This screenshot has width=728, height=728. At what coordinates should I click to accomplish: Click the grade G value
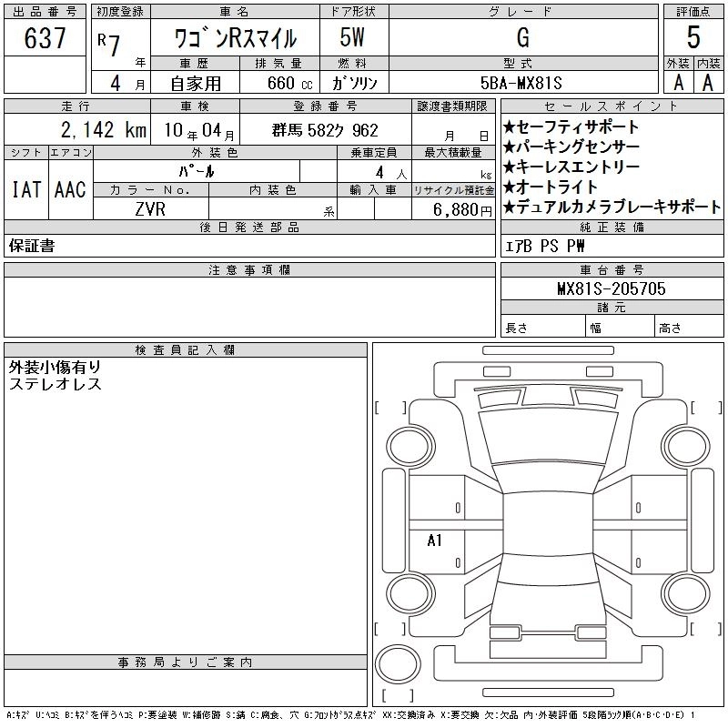[522, 37]
